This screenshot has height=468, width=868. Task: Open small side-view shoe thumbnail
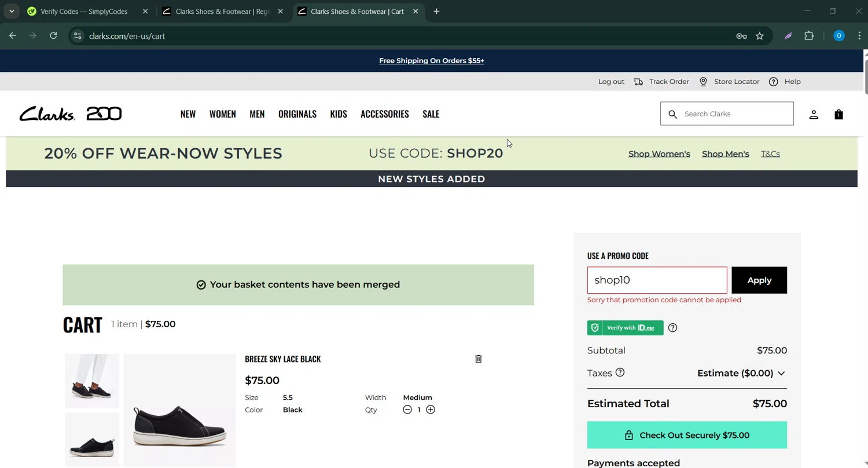pos(91,440)
